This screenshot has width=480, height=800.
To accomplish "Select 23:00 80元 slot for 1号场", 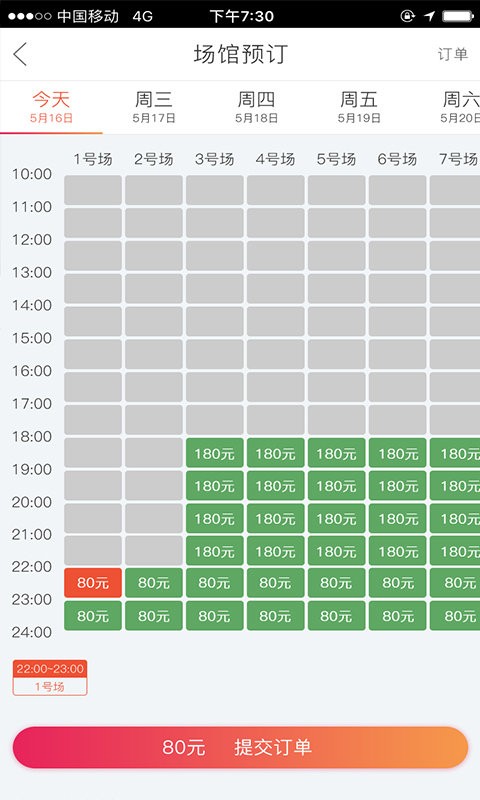I will (x=93, y=615).
